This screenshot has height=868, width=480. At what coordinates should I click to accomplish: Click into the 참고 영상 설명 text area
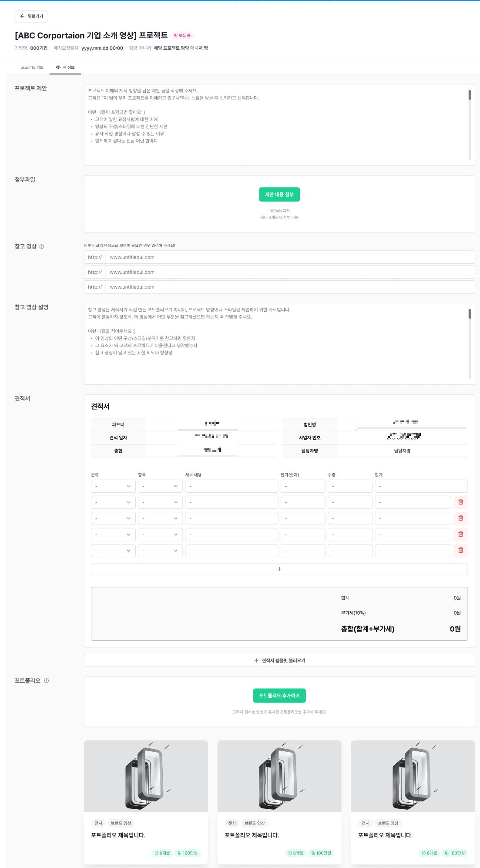point(279,344)
